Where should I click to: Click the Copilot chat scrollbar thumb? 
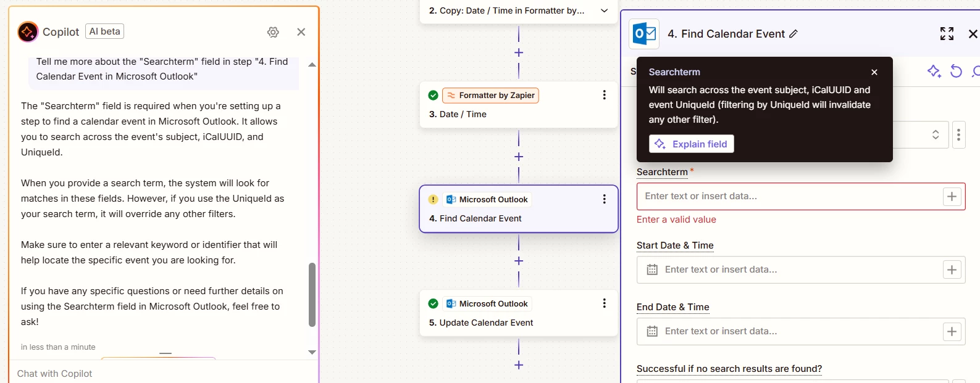point(312,295)
